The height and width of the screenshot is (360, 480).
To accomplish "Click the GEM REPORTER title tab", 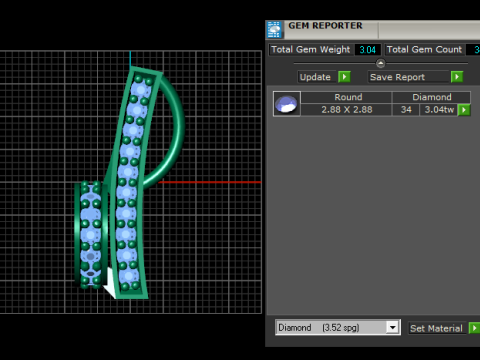I will pos(325,26).
